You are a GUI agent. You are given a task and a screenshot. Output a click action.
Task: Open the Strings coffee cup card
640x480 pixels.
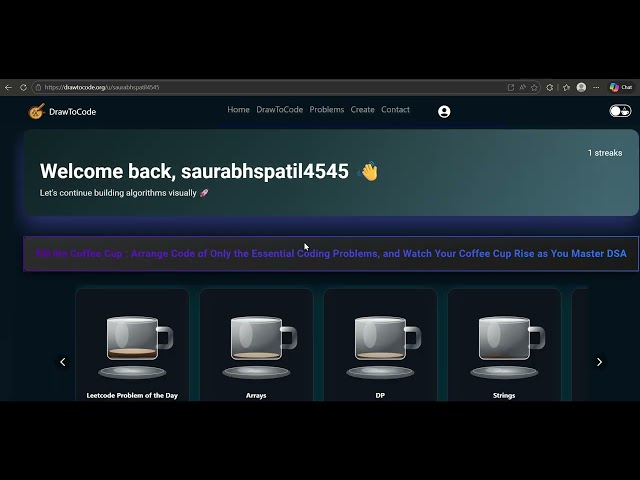coord(504,345)
